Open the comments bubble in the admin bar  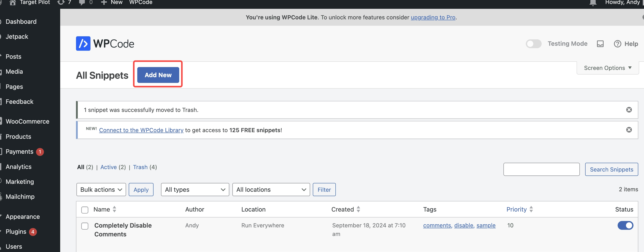(x=82, y=2)
